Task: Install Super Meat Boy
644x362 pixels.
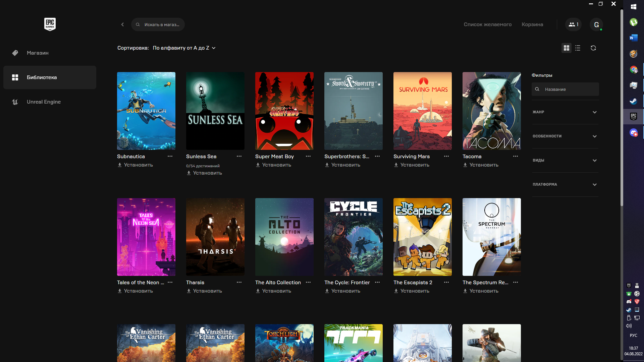Action: [273, 165]
